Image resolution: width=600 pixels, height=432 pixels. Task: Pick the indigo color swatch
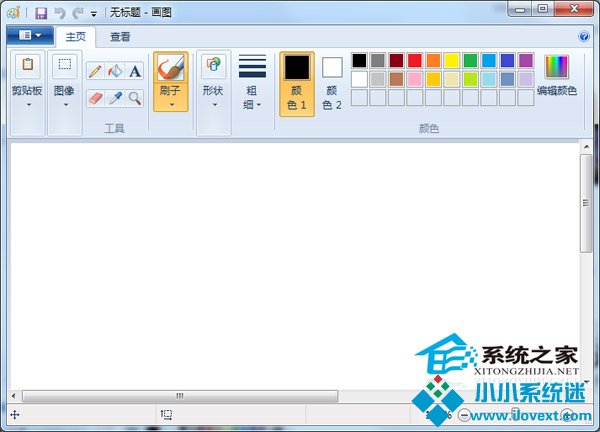tap(507, 60)
